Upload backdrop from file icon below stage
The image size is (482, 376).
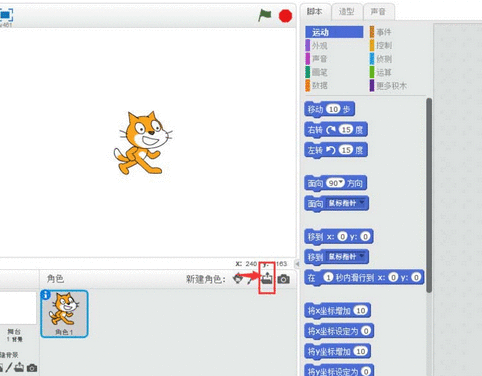pos(19,367)
